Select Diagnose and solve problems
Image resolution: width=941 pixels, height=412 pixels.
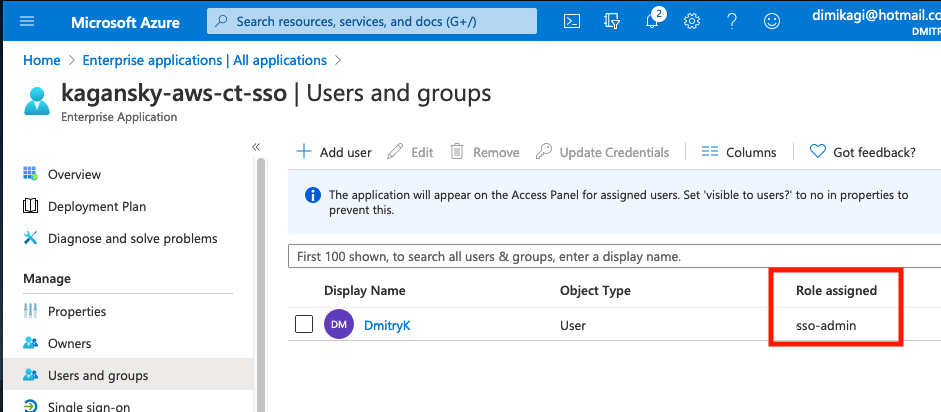132,238
